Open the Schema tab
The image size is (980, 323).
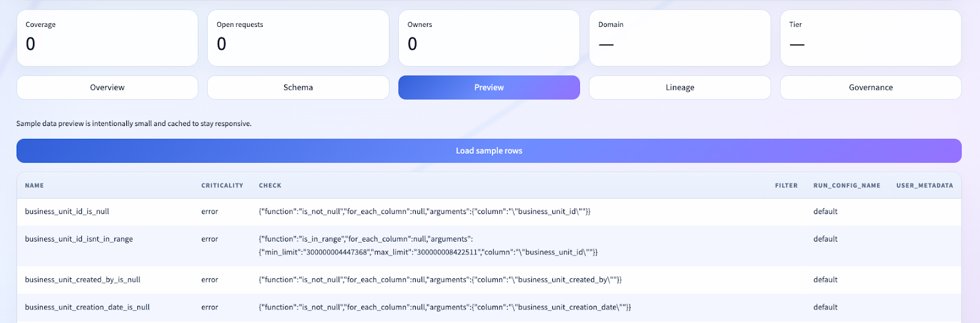(298, 87)
